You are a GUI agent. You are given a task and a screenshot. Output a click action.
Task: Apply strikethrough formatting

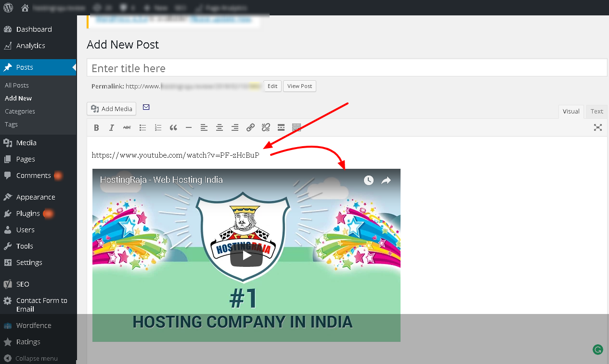coord(127,127)
